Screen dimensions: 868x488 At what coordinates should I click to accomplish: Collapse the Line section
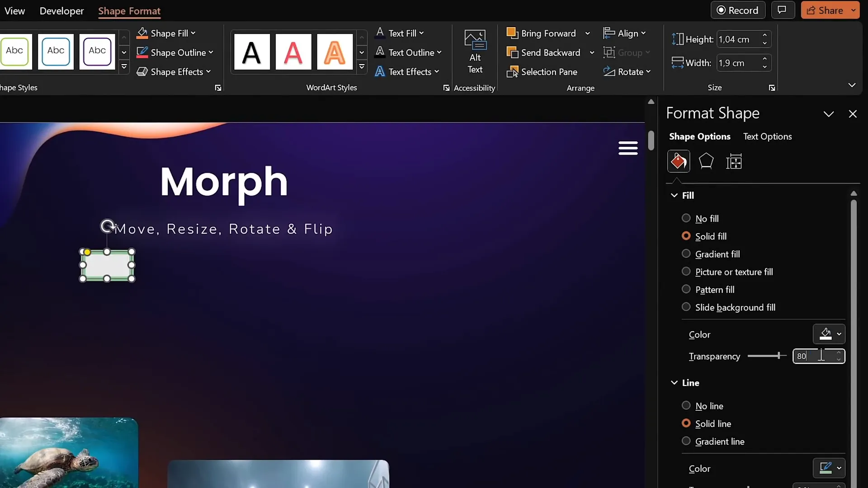(x=674, y=383)
